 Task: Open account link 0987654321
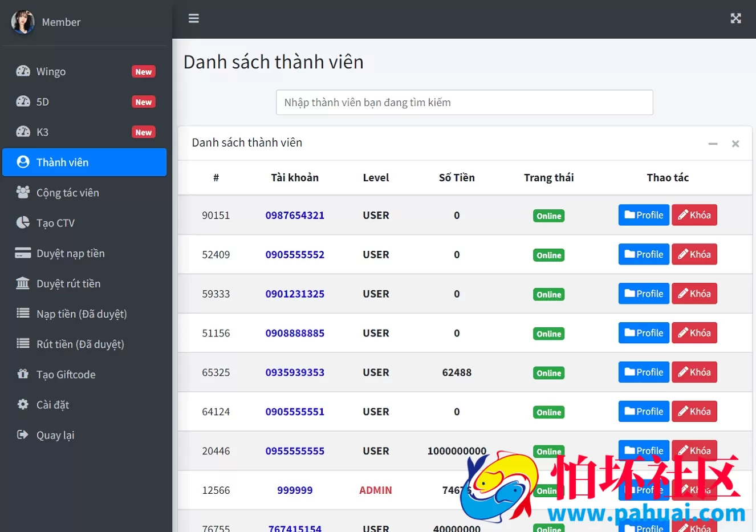click(295, 216)
